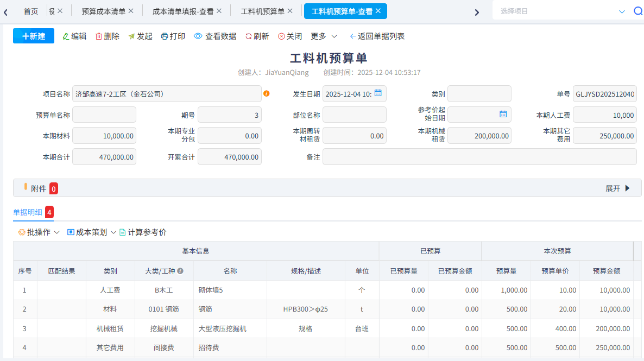Screen dimensions: 644x361
Task: Click the 计算参考价 icon
Action: 143,231
